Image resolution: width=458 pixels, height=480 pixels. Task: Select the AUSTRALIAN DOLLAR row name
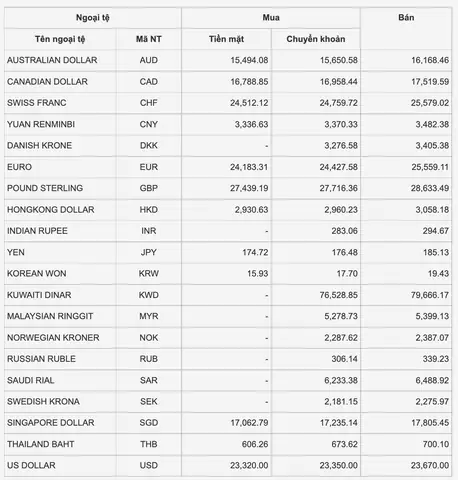click(x=52, y=60)
